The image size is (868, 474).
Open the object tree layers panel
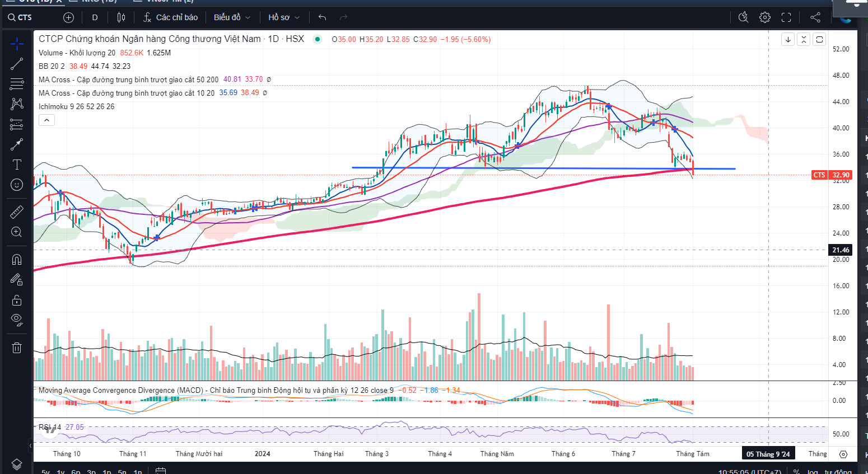pyautogui.click(x=17, y=464)
